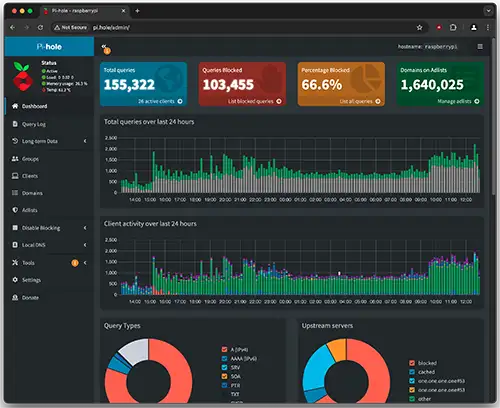Open Donate via its icon
Screen dimensions: 500x408
pyautogui.click(x=15, y=297)
